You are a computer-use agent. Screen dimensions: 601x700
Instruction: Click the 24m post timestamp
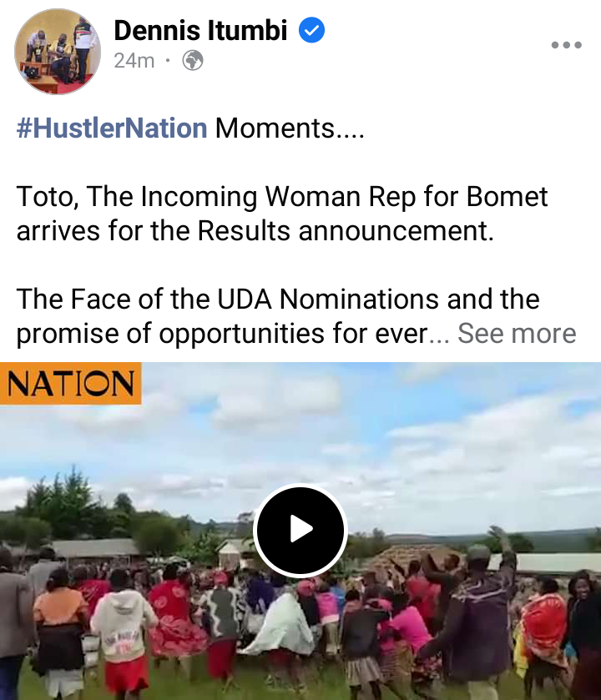click(134, 61)
